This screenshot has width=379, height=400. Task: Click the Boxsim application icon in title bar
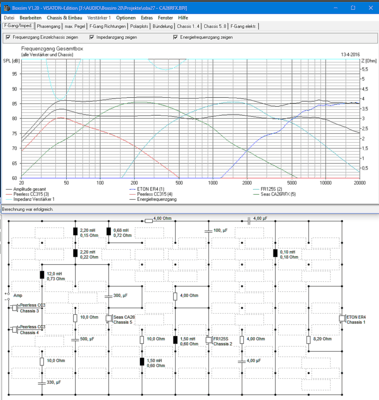[6, 8]
